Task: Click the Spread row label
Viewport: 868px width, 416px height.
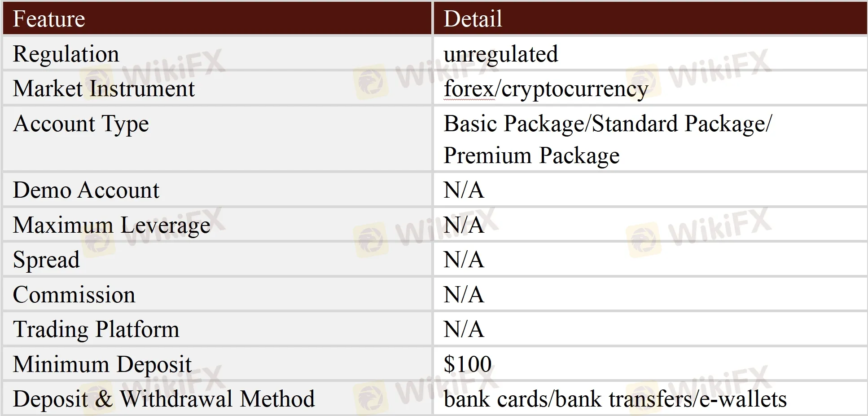Action: [46, 260]
